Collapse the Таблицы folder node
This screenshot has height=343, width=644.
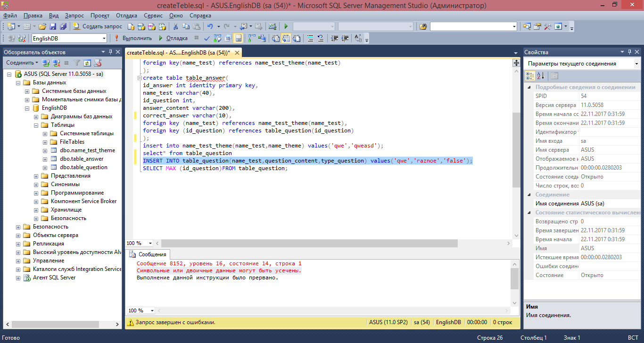(x=36, y=125)
